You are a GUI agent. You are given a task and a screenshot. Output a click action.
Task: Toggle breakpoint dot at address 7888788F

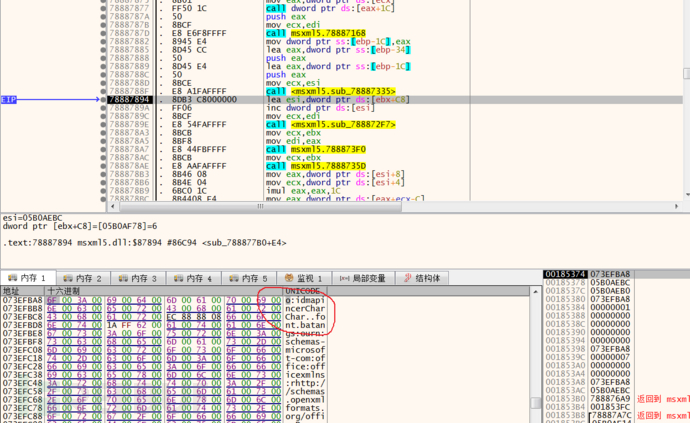coord(104,91)
